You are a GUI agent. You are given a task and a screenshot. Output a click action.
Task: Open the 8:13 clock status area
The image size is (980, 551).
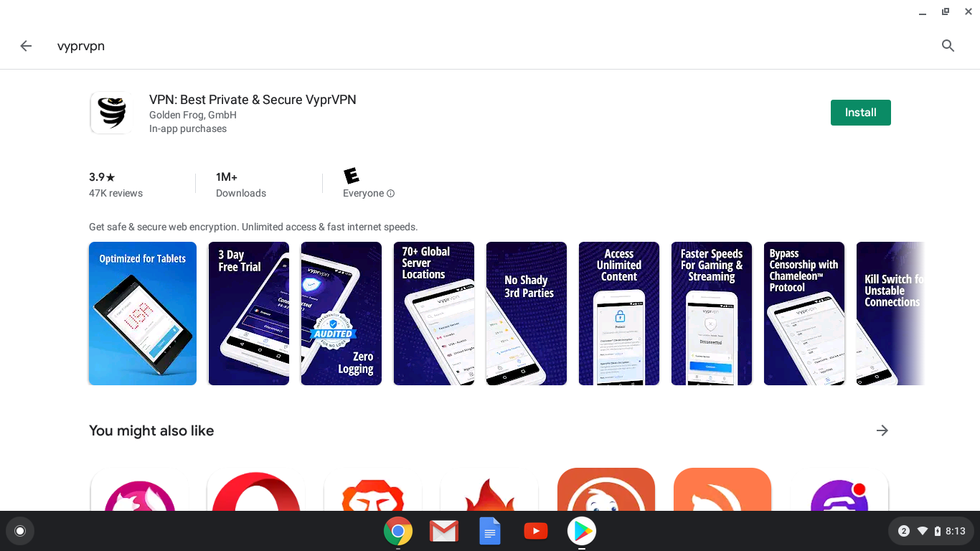[956, 531]
